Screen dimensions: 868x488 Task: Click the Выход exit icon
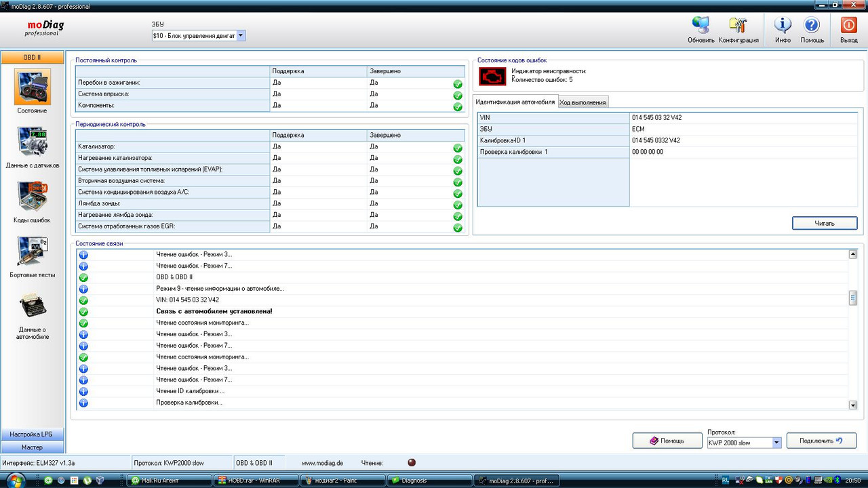(848, 26)
